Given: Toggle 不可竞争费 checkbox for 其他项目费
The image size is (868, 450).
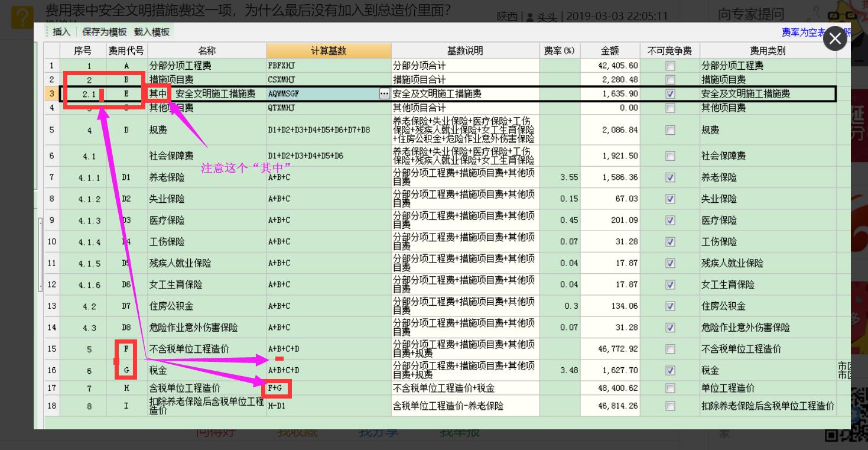Looking at the screenshot, I should click(x=670, y=108).
